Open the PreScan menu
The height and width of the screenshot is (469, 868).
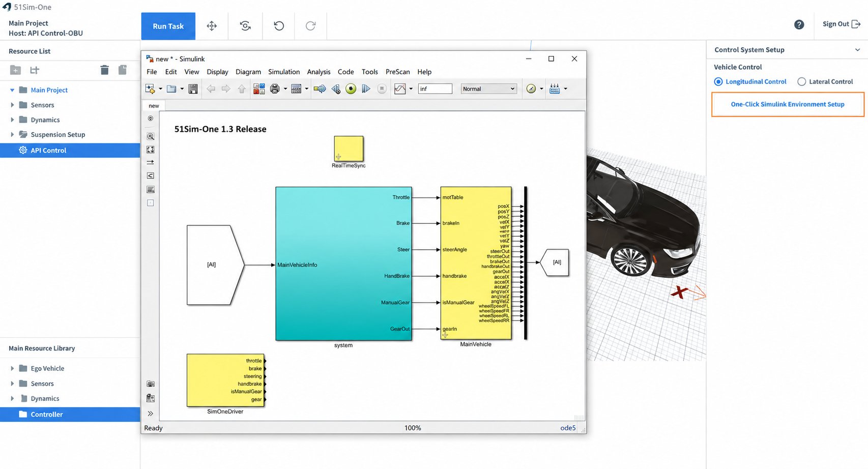tap(398, 72)
